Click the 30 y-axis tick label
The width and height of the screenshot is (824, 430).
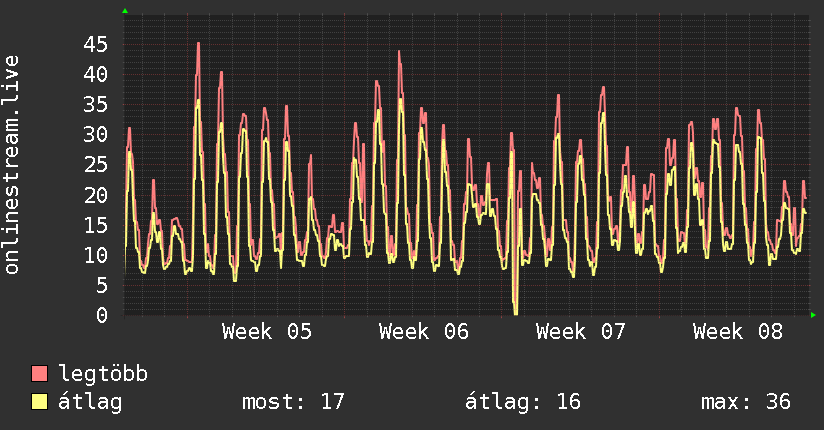(96, 135)
